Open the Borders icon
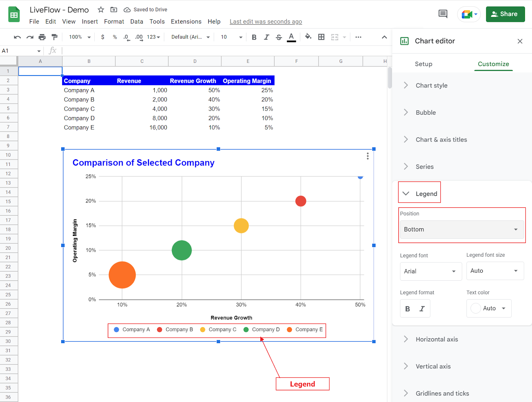The width and height of the screenshot is (532, 402). (321, 37)
